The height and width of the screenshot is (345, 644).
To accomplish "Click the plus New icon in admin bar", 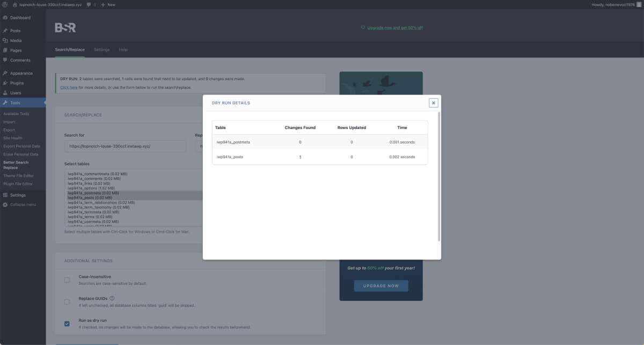I will 103,4.
